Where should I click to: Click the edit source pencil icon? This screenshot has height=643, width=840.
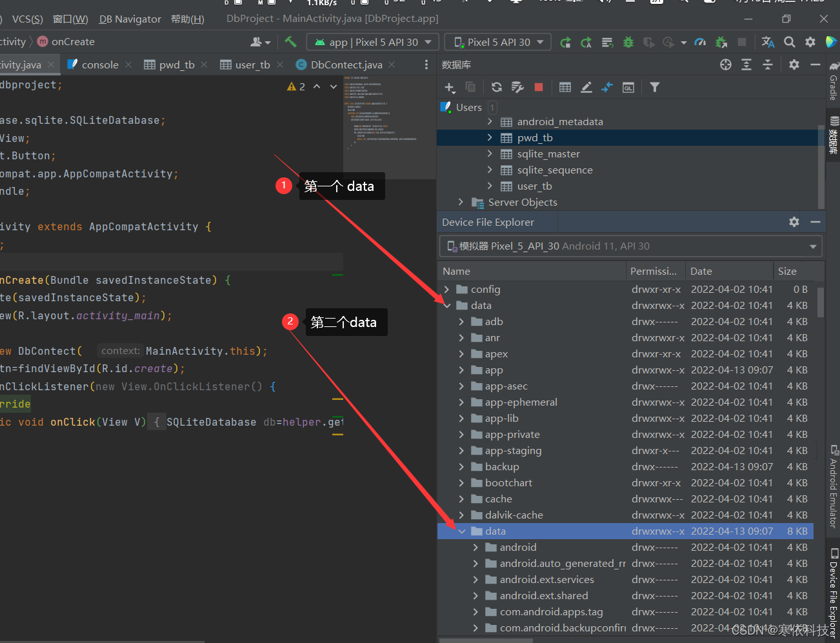pos(586,87)
